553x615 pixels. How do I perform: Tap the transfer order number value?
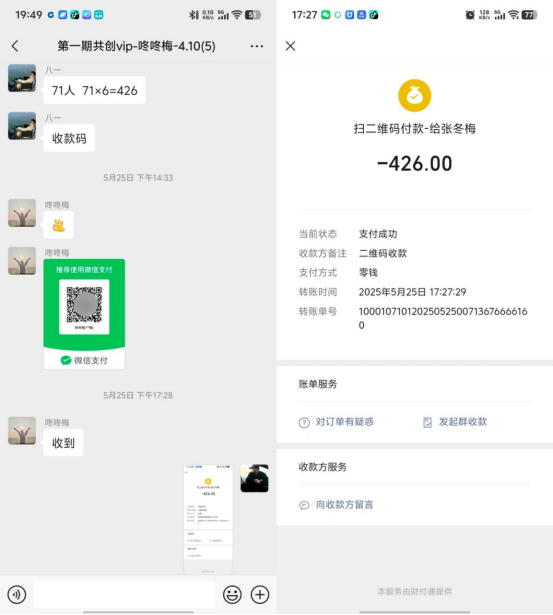443,318
